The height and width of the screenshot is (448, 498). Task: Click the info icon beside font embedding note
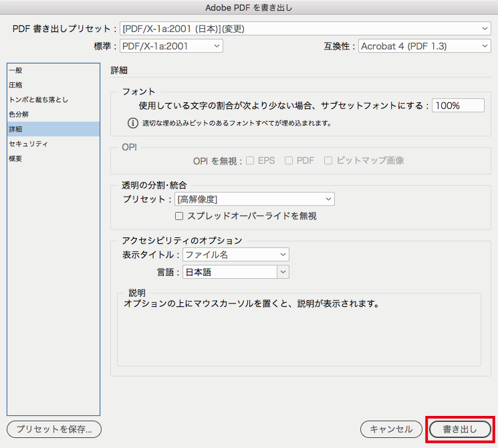click(133, 123)
